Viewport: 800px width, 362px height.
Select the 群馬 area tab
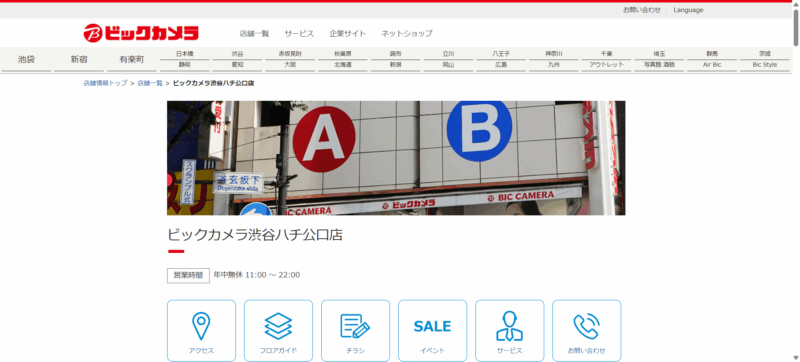[x=712, y=54]
